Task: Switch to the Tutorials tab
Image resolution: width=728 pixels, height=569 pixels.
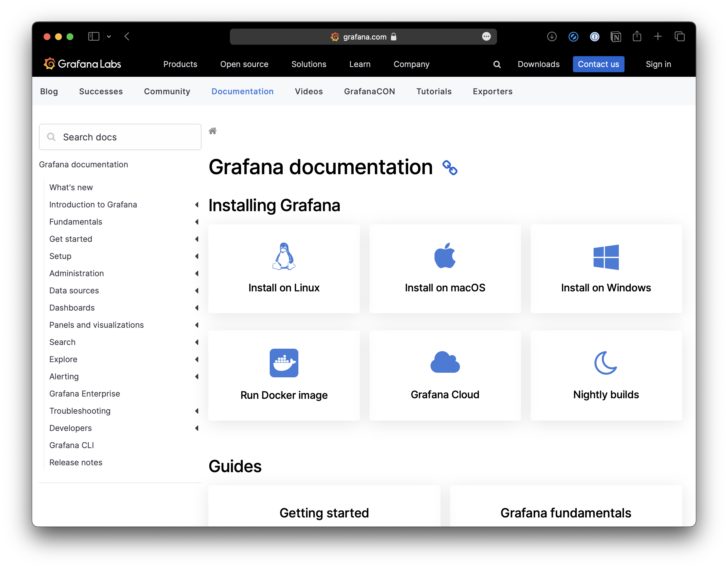Action: pos(434,91)
